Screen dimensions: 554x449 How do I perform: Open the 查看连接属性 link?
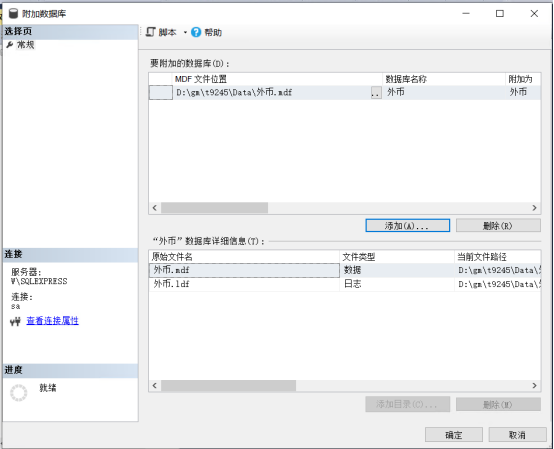coord(53,321)
